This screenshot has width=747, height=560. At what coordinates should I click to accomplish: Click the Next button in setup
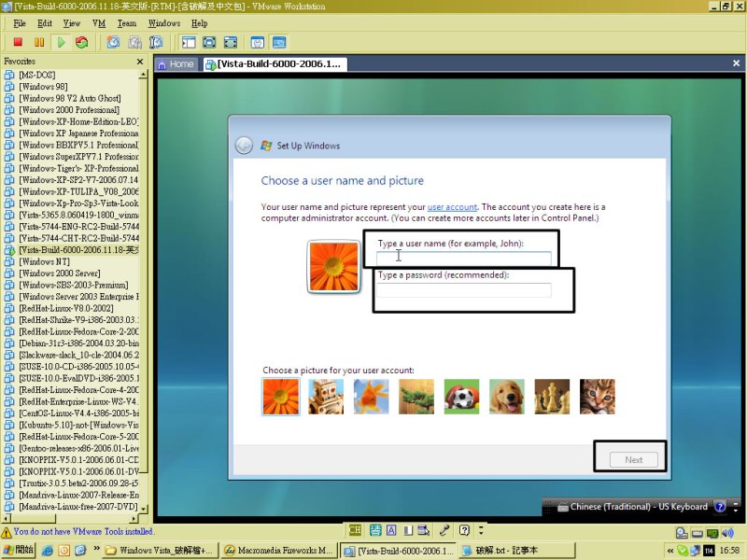point(634,459)
